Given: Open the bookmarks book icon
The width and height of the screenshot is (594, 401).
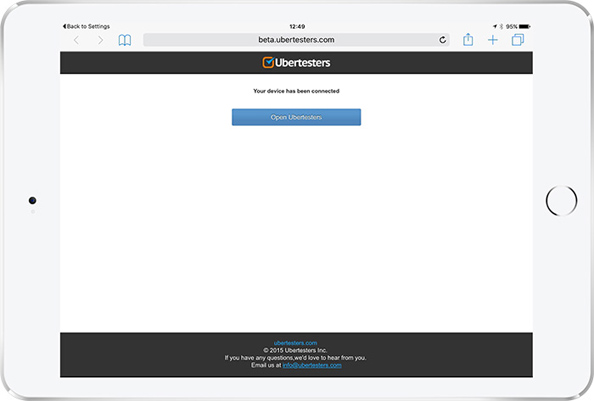Looking at the screenshot, I should pos(125,40).
